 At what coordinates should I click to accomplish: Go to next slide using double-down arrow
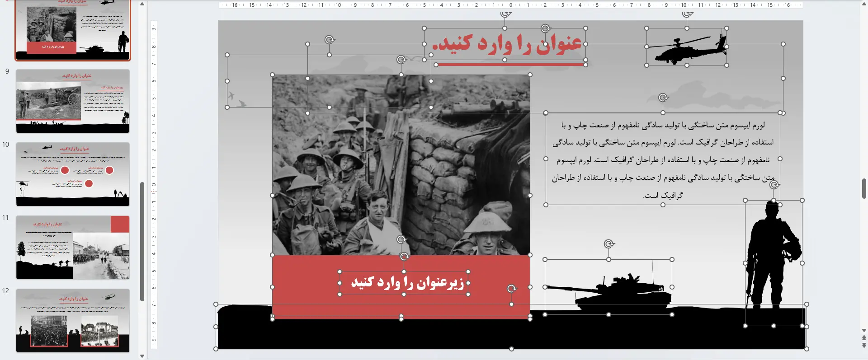pyautogui.click(x=864, y=346)
